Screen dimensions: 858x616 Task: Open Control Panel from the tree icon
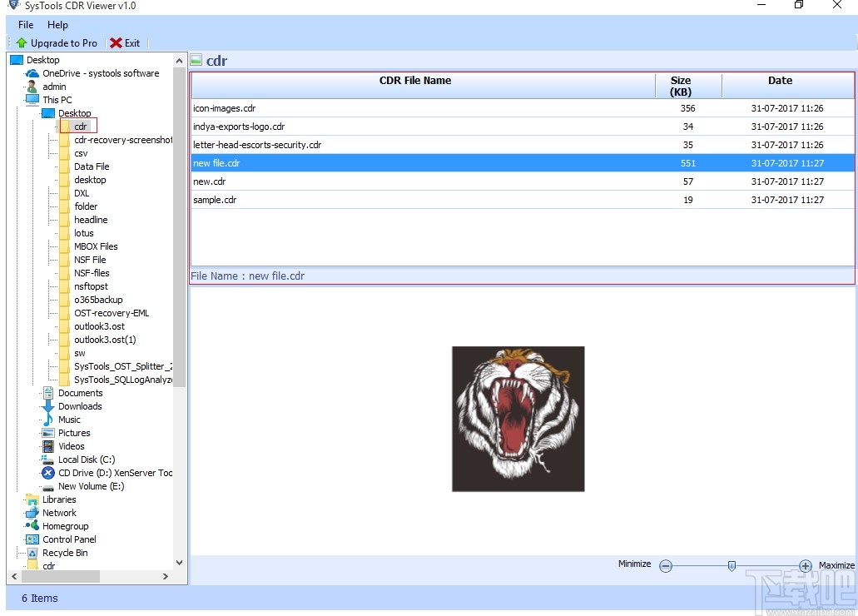pyautogui.click(x=32, y=539)
